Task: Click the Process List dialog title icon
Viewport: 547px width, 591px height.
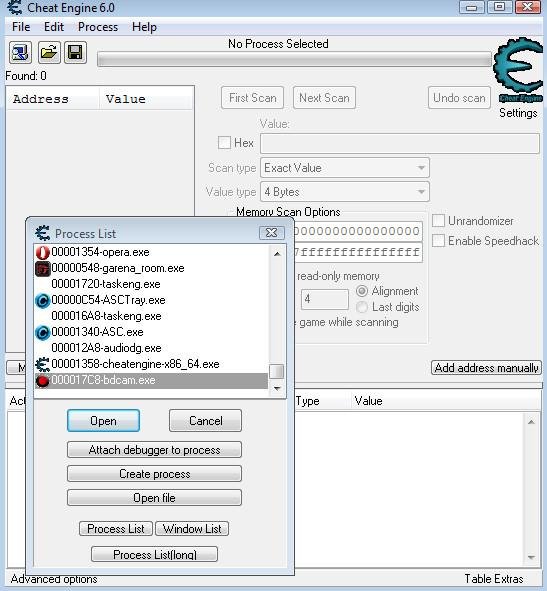Action: click(x=43, y=233)
